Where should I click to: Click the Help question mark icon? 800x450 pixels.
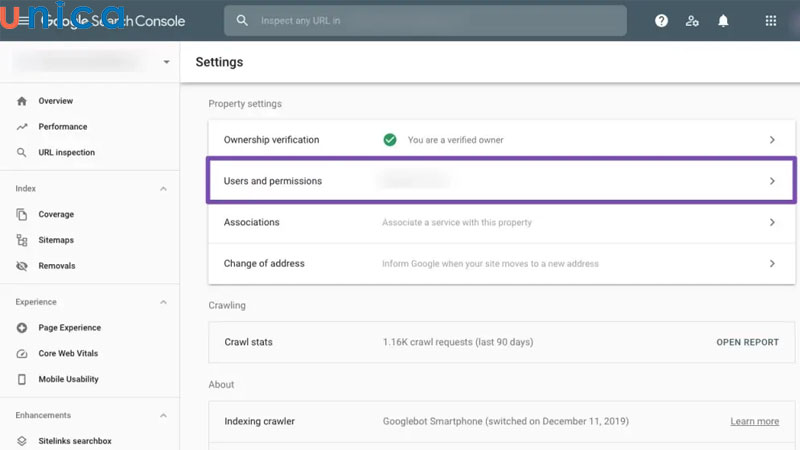[x=661, y=21]
